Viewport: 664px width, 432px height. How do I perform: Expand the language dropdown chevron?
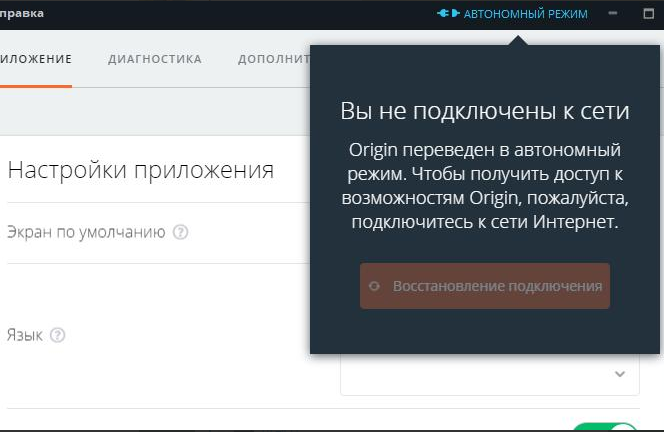[620, 374]
